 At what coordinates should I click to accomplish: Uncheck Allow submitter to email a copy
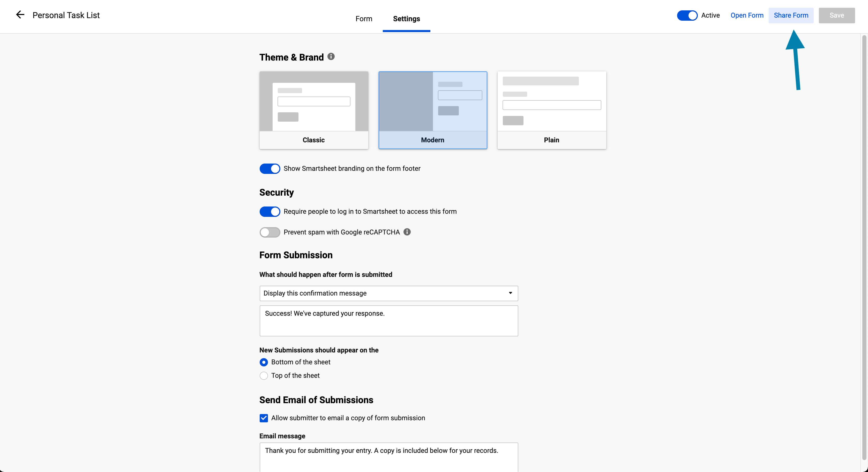(264, 418)
